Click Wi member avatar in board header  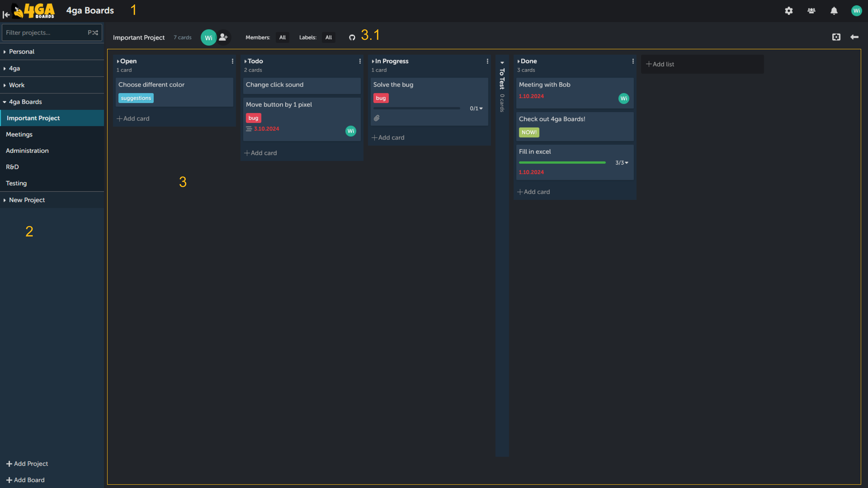tap(209, 37)
